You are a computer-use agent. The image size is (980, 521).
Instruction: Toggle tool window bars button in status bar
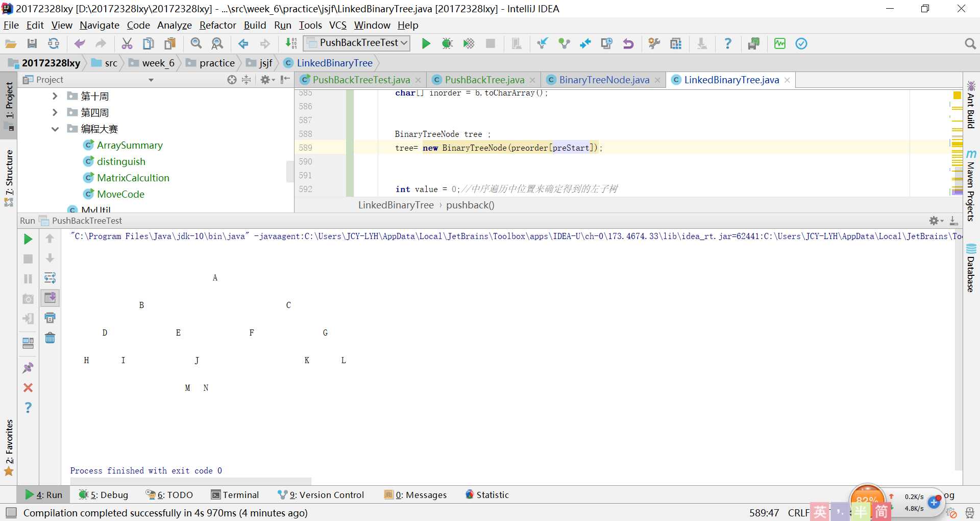point(11,512)
